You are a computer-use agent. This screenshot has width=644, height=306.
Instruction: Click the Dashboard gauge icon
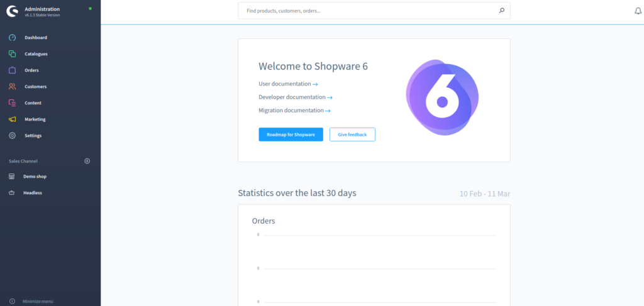[x=13, y=38]
